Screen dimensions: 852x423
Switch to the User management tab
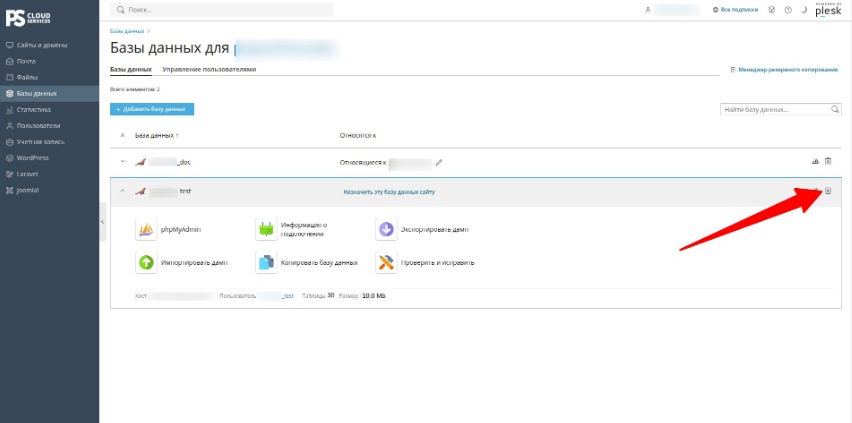(209, 70)
